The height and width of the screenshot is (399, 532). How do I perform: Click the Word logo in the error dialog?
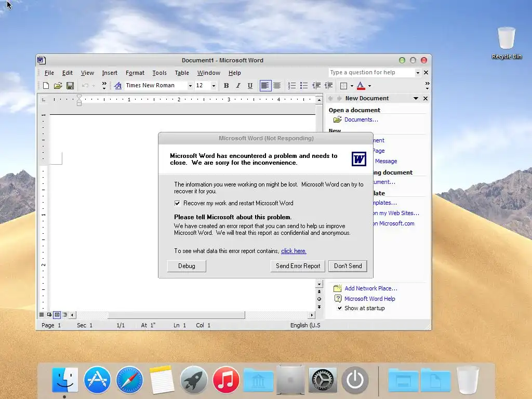pos(359,159)
